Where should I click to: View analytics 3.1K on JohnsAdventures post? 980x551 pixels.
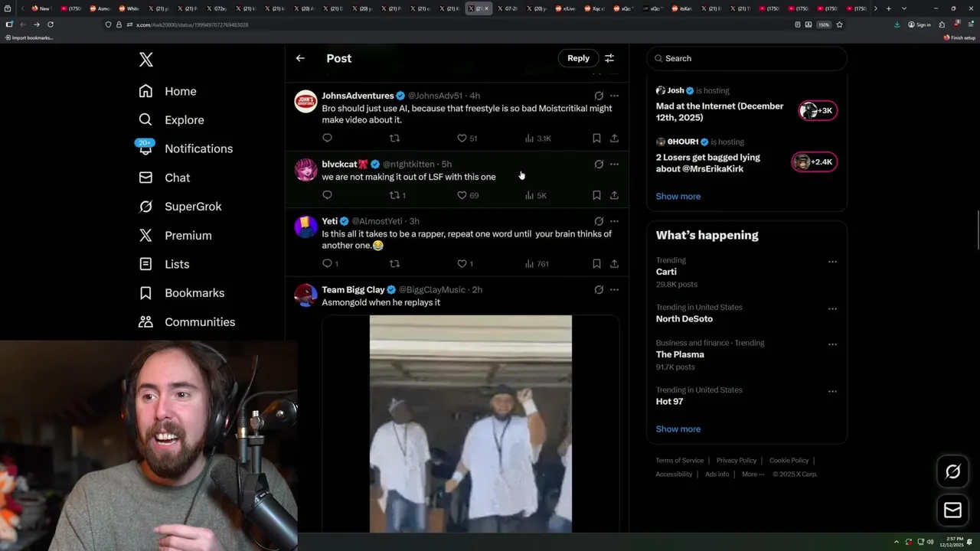[537, 139]
